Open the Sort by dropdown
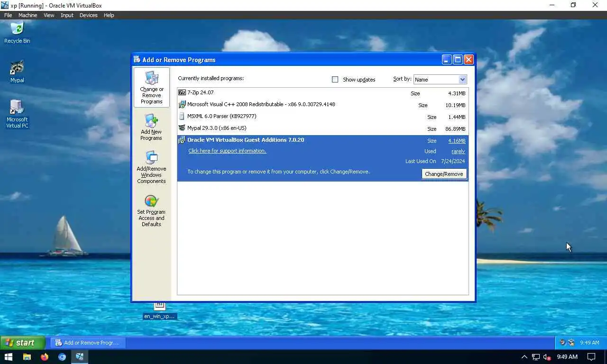607x364 pixels. 440,80
